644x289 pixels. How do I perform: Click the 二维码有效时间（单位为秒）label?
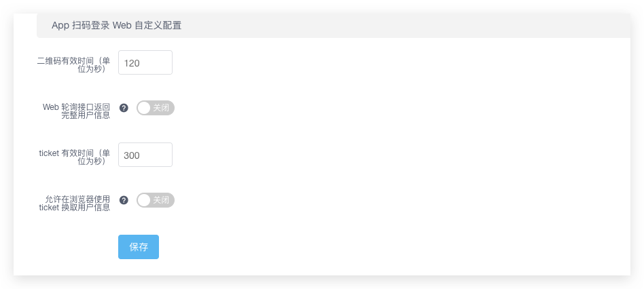[73, 64]
